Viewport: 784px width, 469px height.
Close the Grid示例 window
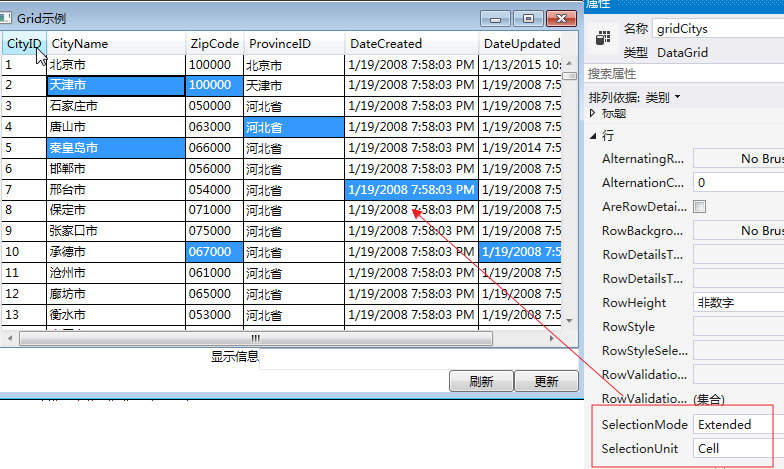click(x=562, y=18)
